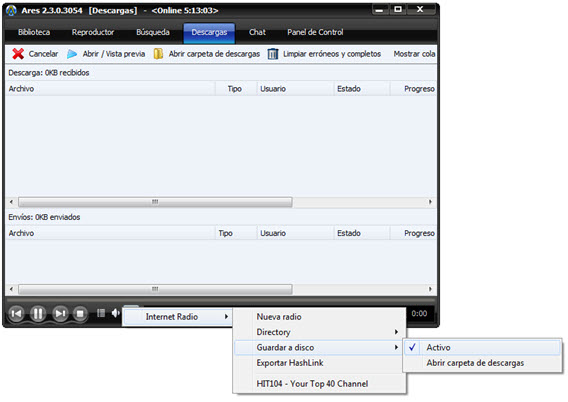This screenshot has width=568, height=402.
Task: Expand the Internet Radio submenu arrow
Action: click(226, 317)
